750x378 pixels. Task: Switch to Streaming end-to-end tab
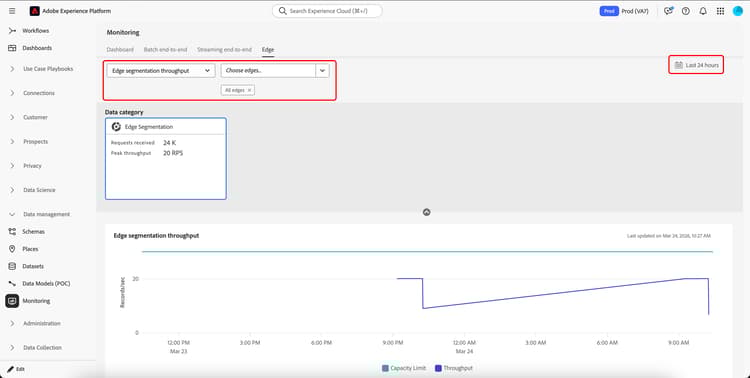224,50
